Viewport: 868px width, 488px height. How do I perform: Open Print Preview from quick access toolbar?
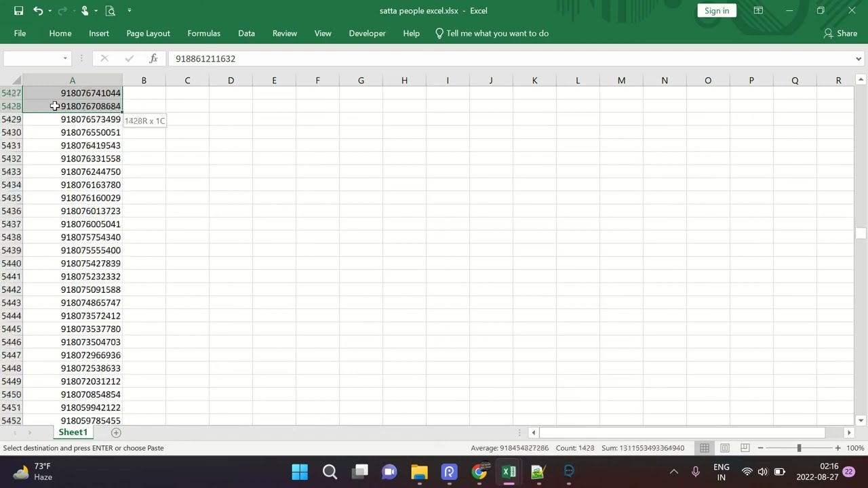point(110,11)
